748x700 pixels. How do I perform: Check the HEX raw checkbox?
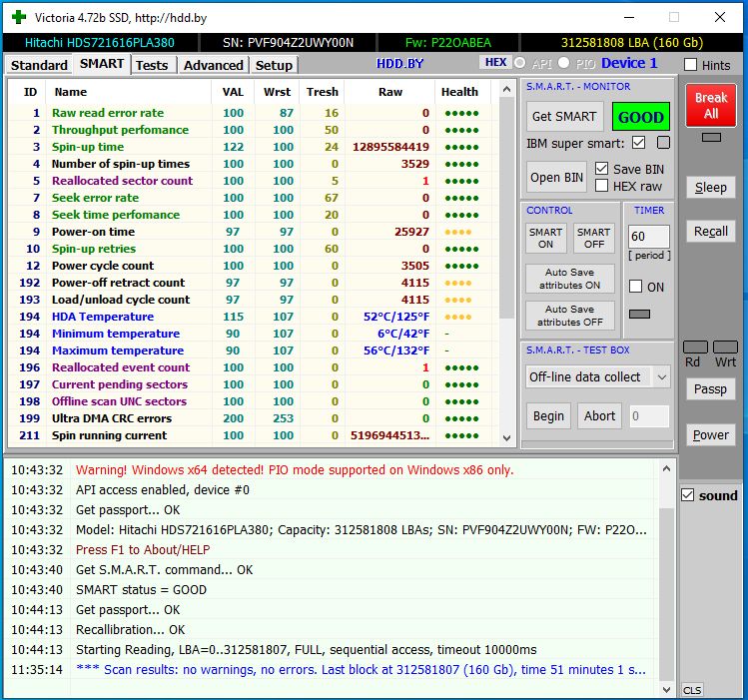pos(601,186)
